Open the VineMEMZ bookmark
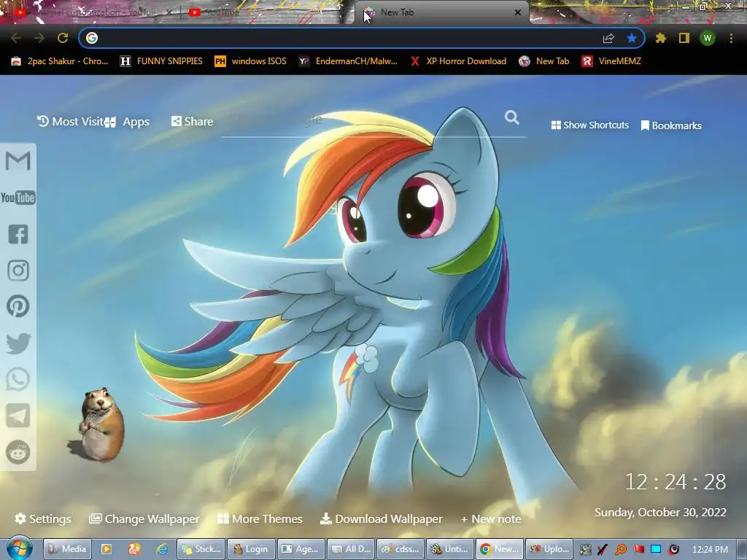Screen dimensions: 747x560 click(x=612, y=61)
